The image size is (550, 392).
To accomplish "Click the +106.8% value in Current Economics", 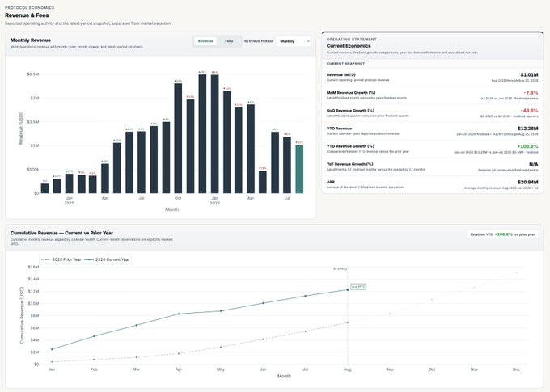I will (527, 146).
